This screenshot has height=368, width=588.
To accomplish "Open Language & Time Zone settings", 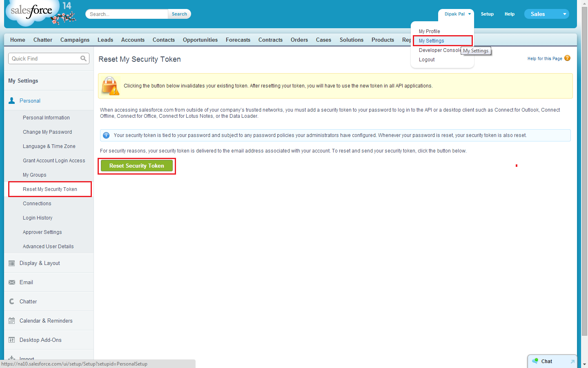I will [x=49, y=146].
